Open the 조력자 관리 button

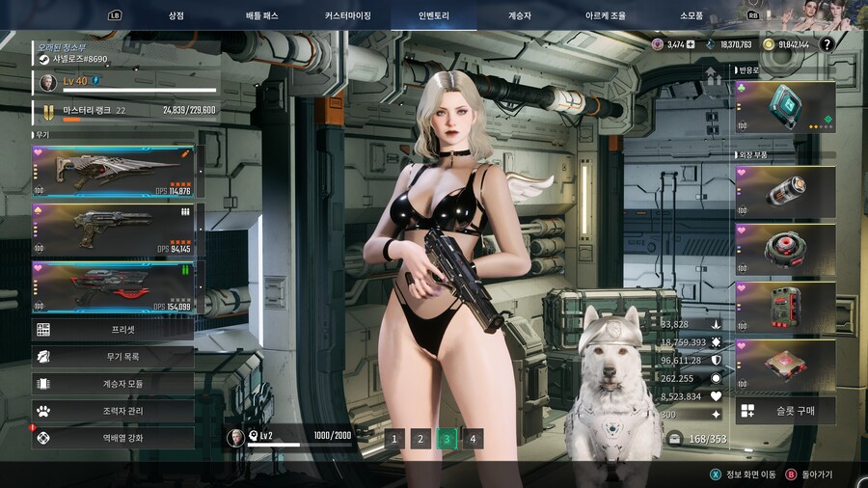click(113, 411)
